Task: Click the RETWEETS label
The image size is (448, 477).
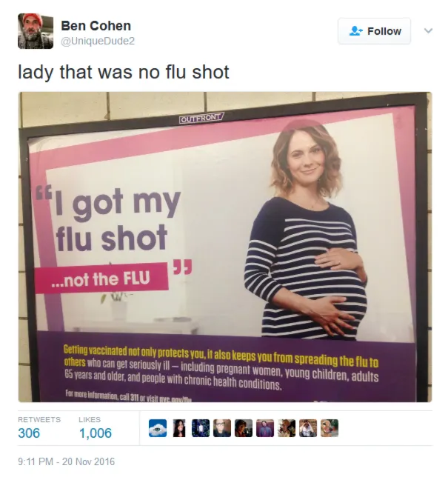Action: coord(39,419)
